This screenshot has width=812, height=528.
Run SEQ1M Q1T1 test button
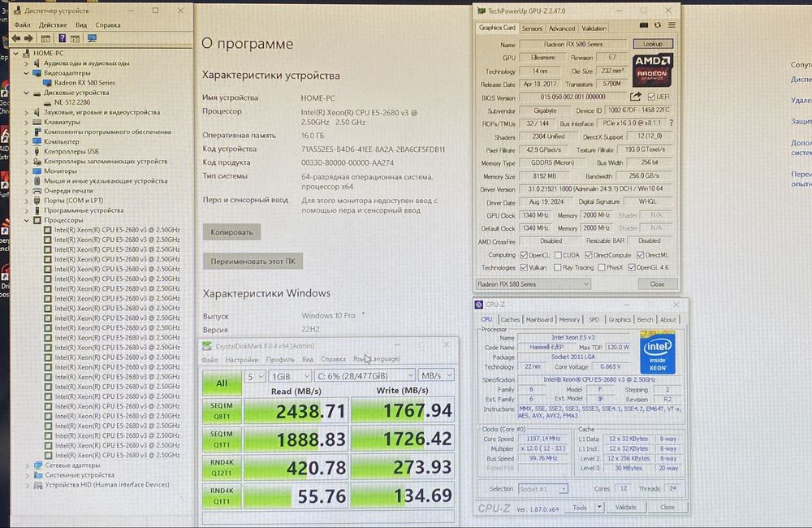pyautogui.click(x=222, y=439)
